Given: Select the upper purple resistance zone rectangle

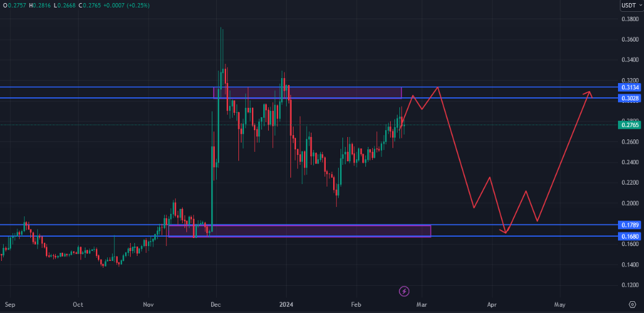Looking at the screenshot, I should pos(307,92).
